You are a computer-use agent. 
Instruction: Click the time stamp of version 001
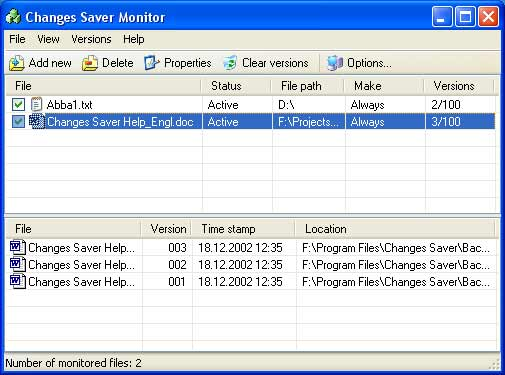(x=240, y=282)
